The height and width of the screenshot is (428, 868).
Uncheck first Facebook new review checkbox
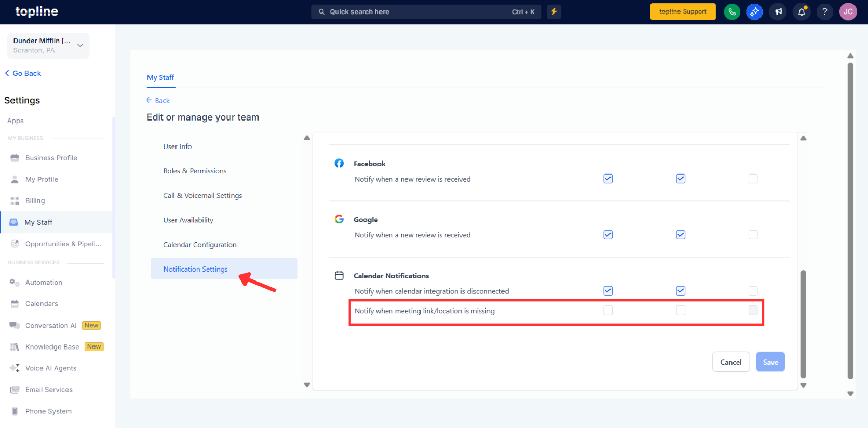pyautogui.click(x=608, y=179)
